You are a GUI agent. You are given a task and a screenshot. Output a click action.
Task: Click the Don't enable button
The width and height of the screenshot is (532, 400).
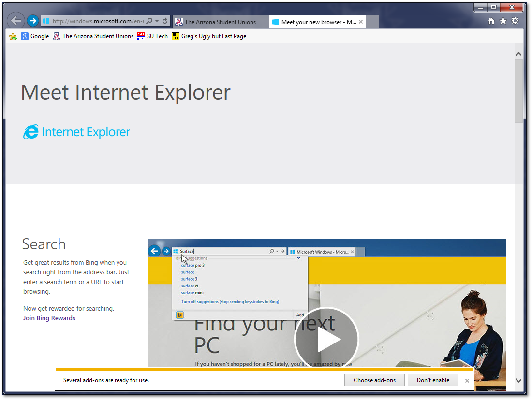point(433,380)
